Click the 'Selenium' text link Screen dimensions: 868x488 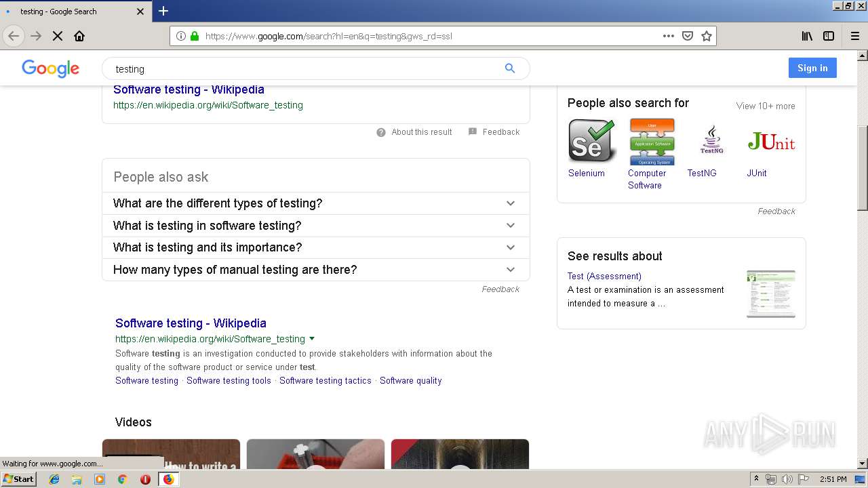(x=587, y=174)
